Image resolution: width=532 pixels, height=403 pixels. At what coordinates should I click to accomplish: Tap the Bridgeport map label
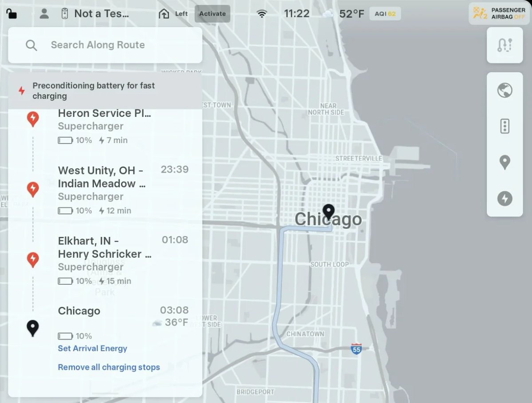[x=256, y=392]
